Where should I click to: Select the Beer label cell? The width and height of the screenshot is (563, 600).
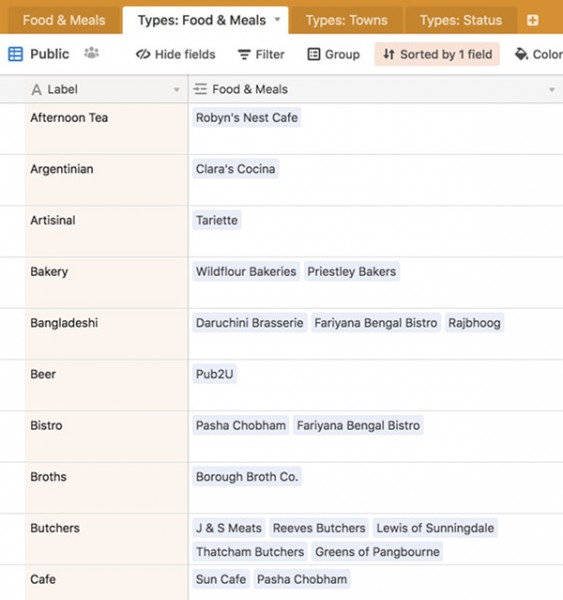[x=106, y=385]
